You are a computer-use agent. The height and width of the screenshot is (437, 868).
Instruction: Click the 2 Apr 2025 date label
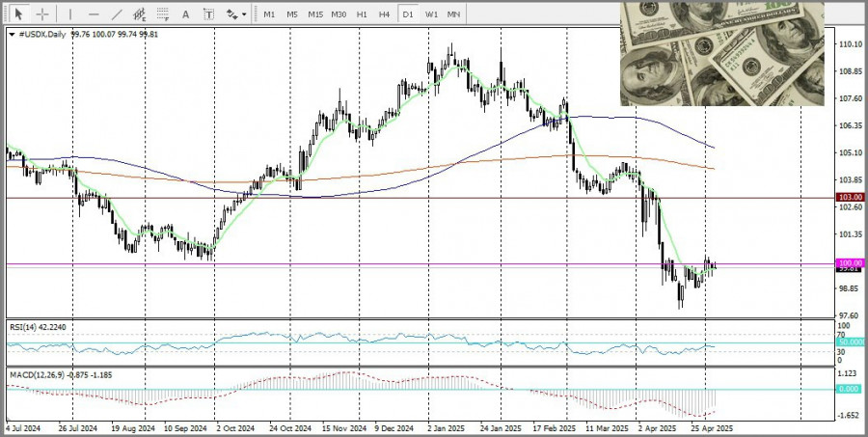coord(657,428)
